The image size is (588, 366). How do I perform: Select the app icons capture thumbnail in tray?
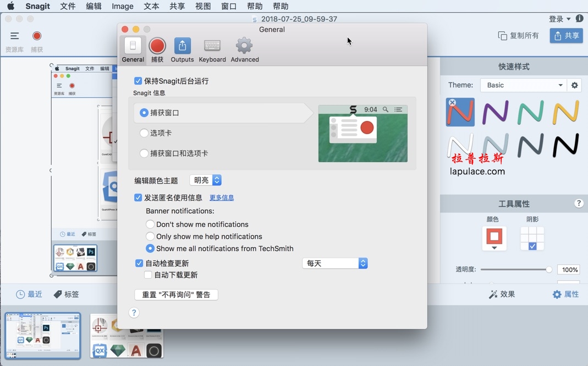tap(127, 336)
